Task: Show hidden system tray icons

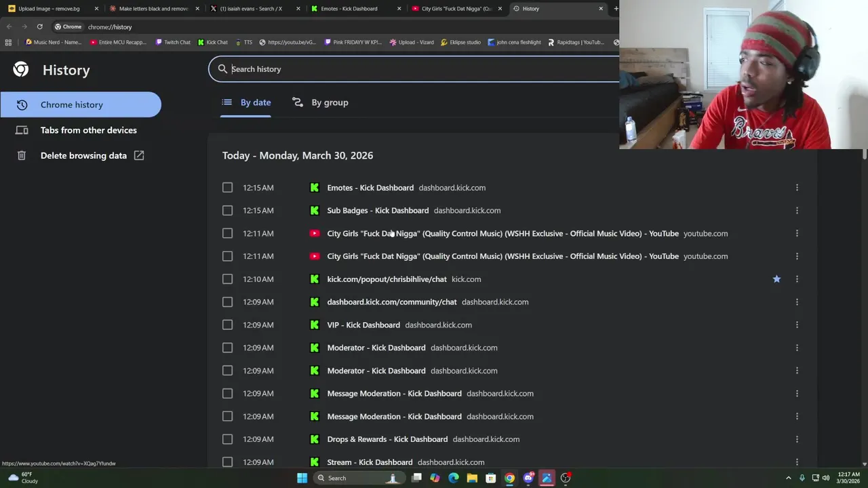Action: [788, 478]
